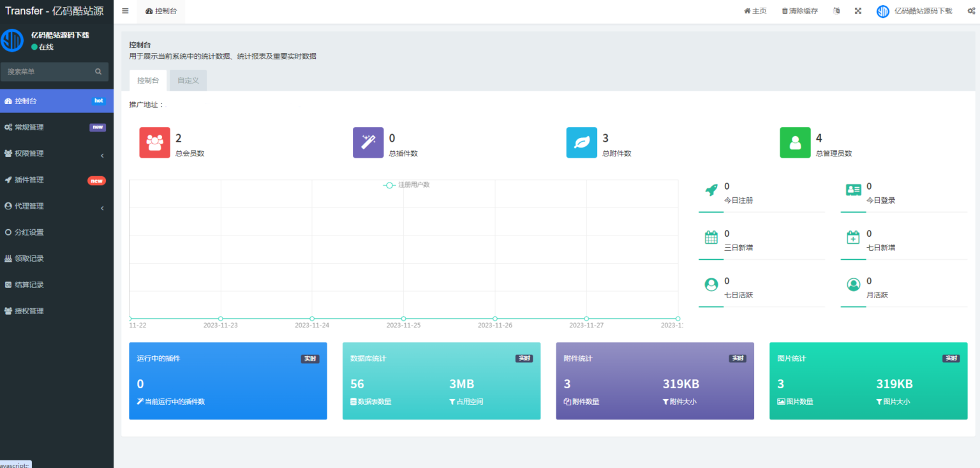The height and width of the screenshot is (468, 980).
Task: Toggle the 注册用户数 chart legend series
Action: point(406,185)
